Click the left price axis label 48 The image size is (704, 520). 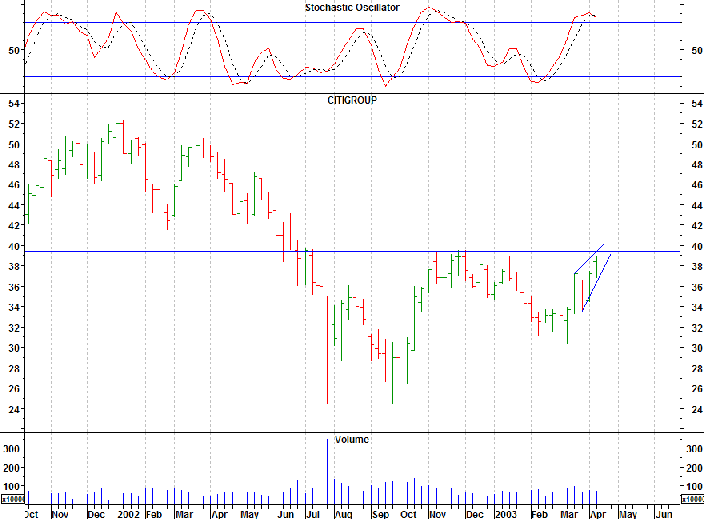[x=14, y=165]
